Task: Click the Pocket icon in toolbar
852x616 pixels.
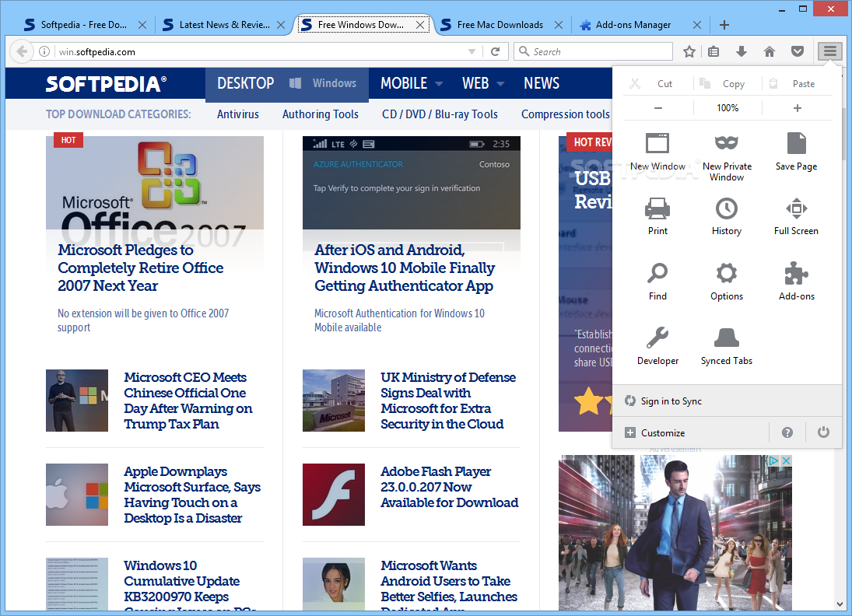Action: tap(797, 51)
